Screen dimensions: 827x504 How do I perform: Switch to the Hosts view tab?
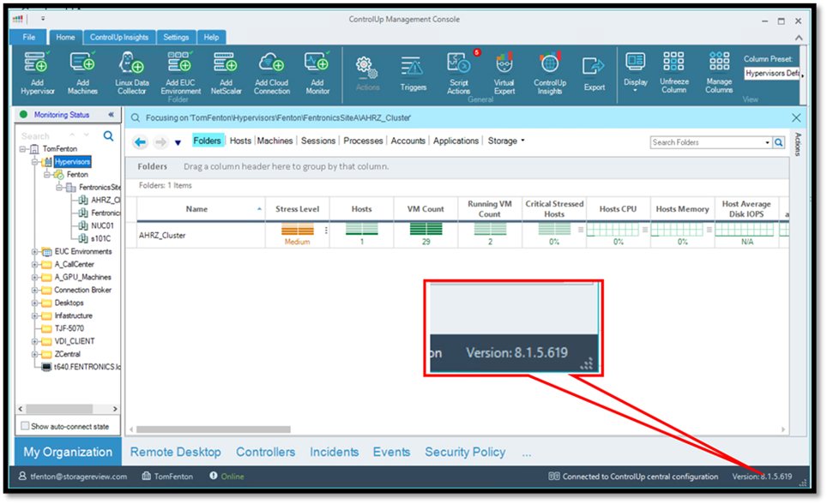pyautogui.click(x=240, y=141)
